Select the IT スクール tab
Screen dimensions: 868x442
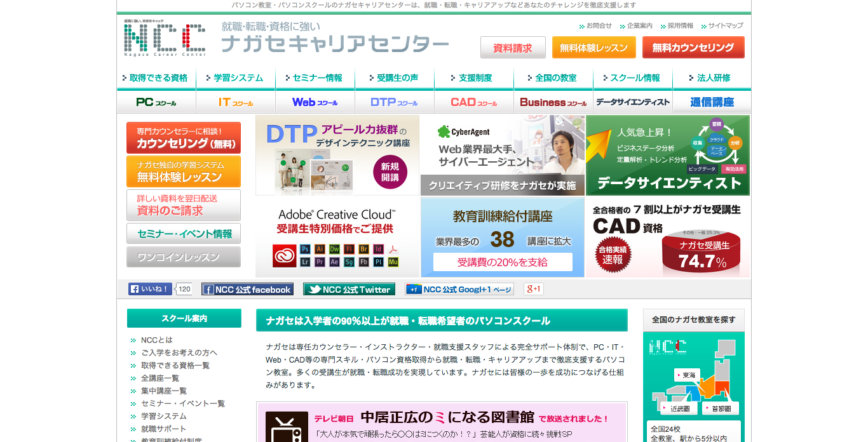pyautogui.click(x=236, y=102)
